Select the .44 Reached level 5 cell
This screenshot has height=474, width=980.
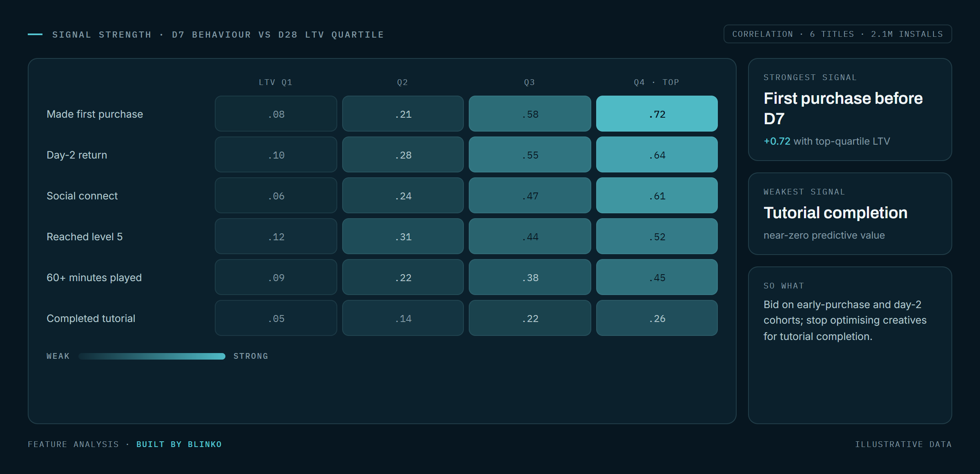pyautogui.click(x=530, y=236)
